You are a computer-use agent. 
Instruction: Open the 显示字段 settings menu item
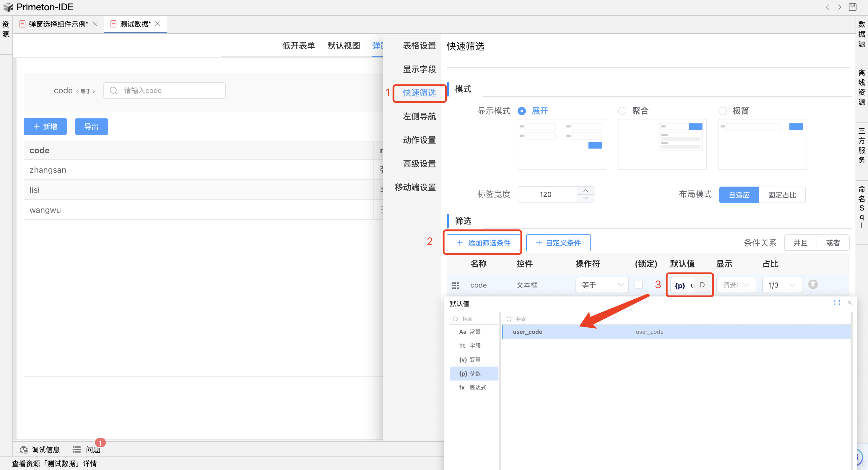[419, 69]
